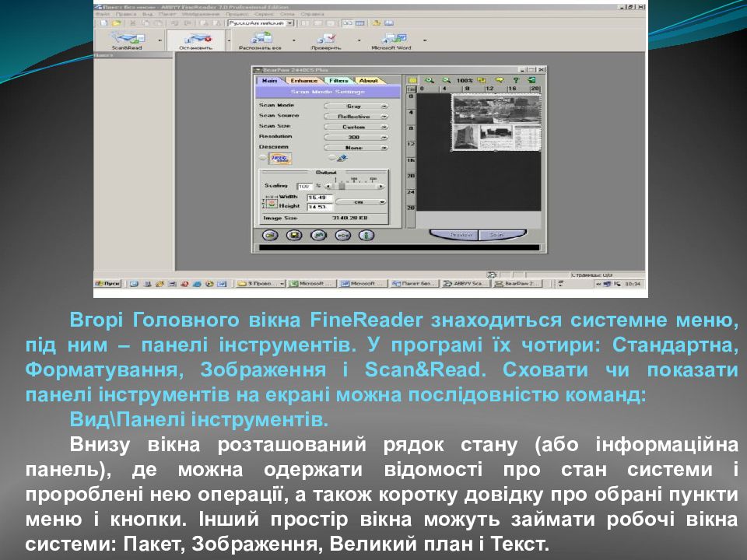Click the Остановить (stop scan) icon
The image size is (747, 560).
pyautogui.click(x=197, y=39)
